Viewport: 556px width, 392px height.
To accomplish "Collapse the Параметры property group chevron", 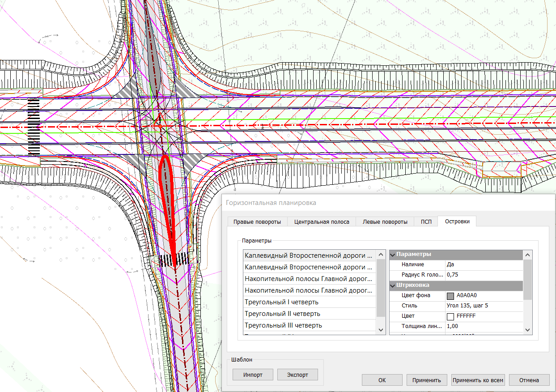I will (x=393, y=254).
